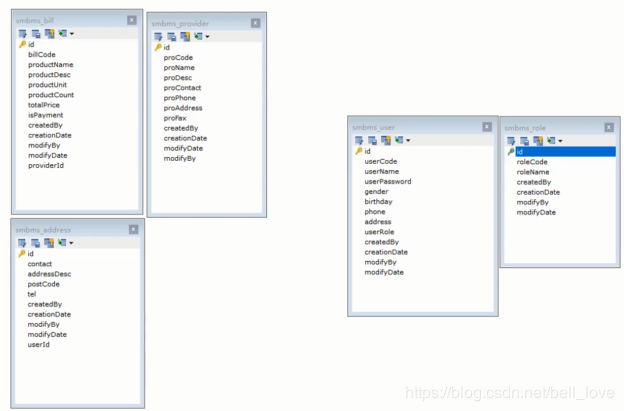Click View Data icon in smbms_user table
The image size is (624, 411).
click(x=399, y=140)
